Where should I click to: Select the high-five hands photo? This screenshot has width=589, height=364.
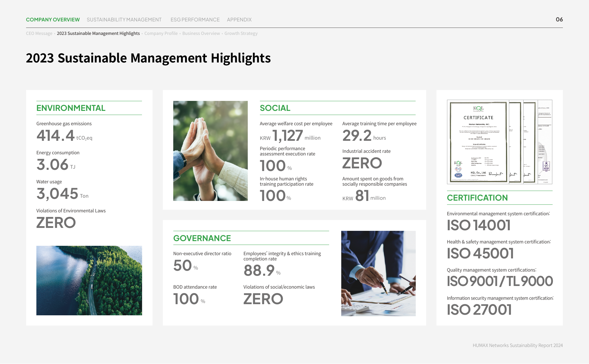[x=210, y=151]
